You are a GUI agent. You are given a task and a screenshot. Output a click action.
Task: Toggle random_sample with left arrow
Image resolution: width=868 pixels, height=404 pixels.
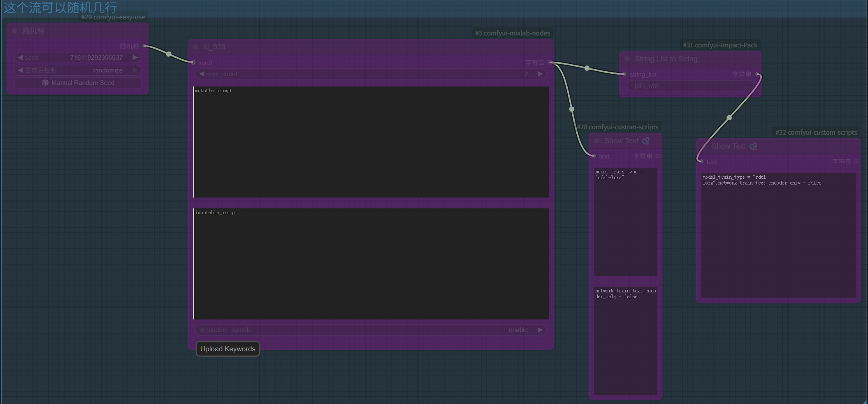pyautogui.click(x=202, y=330)
